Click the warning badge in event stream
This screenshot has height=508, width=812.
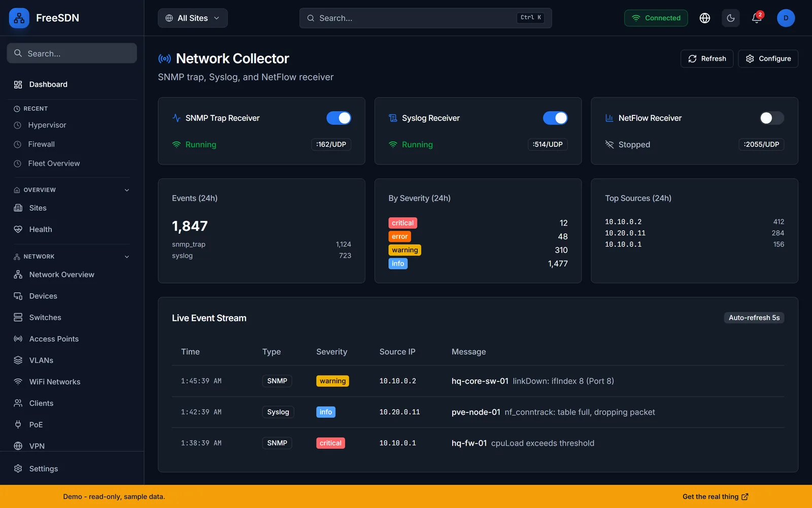(x=332, y=381)
